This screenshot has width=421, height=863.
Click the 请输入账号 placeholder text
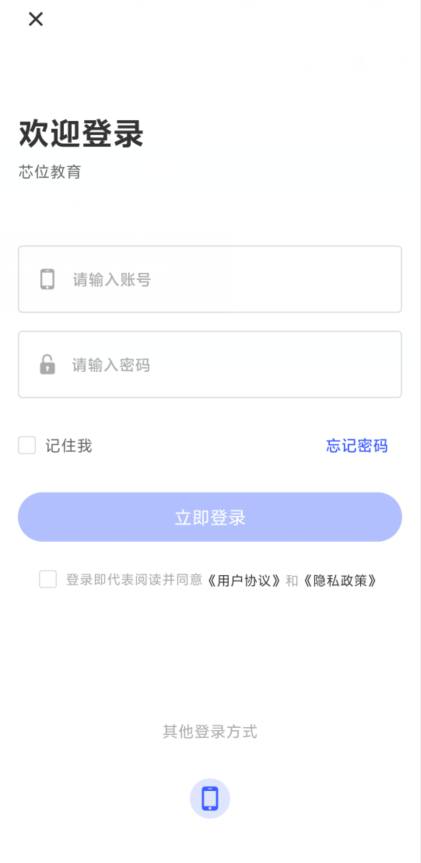click(112, 280)
